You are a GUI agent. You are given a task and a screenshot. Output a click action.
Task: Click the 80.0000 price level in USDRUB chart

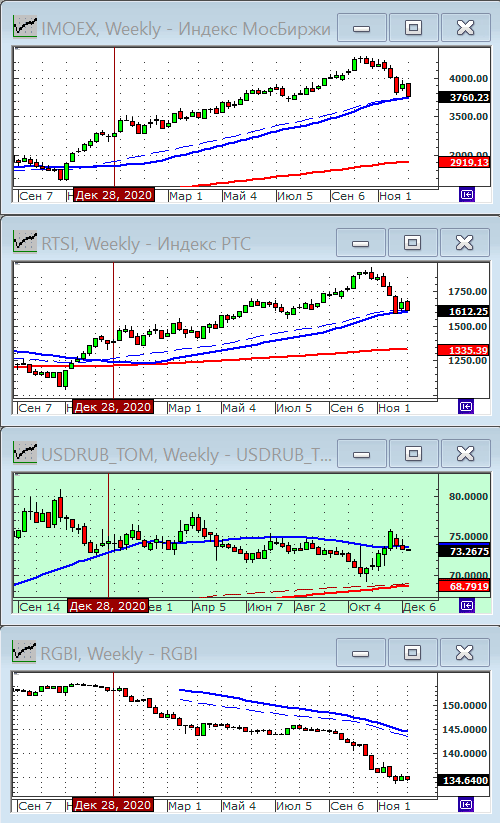click(x=468, y=496)
